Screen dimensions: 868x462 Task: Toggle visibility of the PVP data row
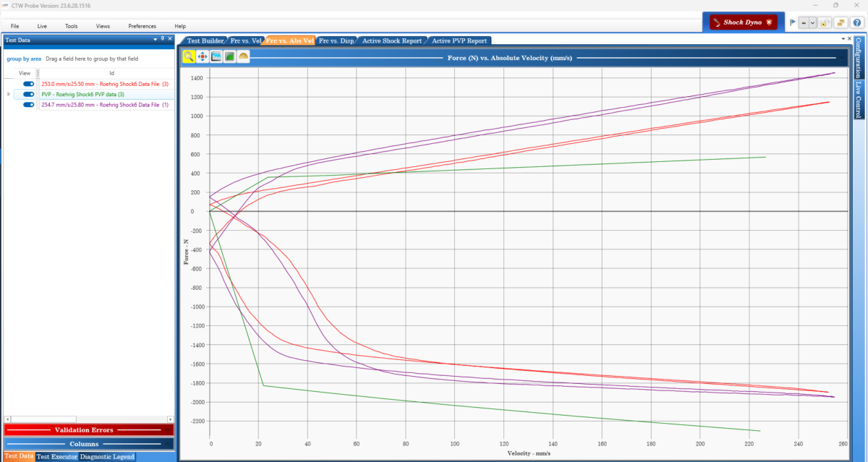pos(29,94)
